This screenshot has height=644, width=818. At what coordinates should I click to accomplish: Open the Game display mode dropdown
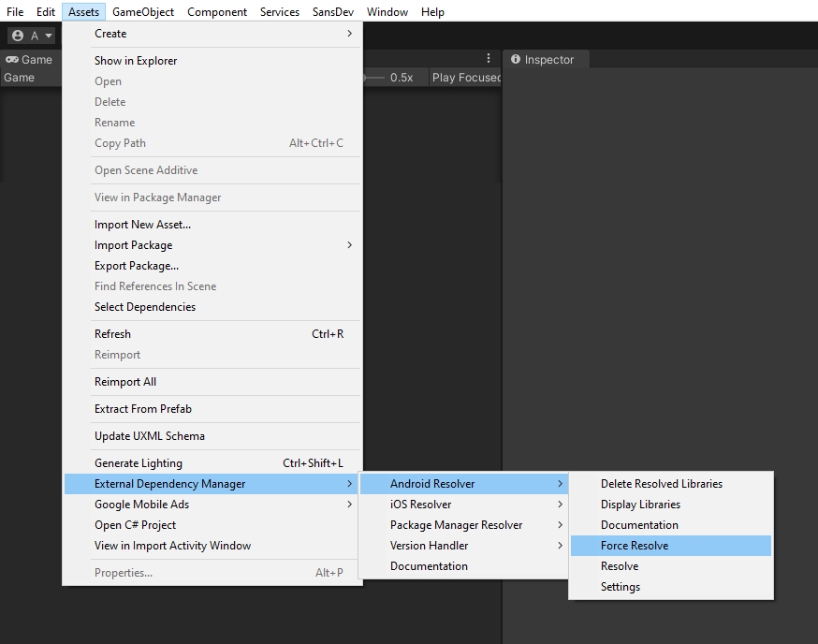pyautogui.click(x=28, y=78)
